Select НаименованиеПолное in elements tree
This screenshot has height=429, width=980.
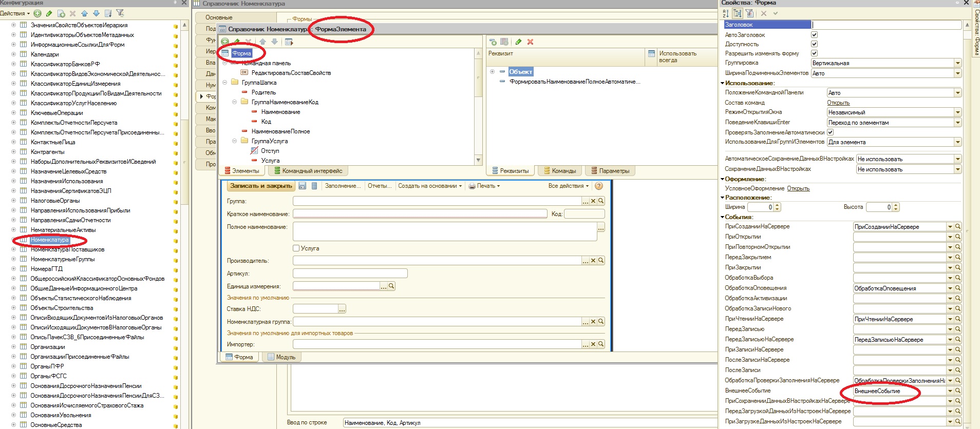[x=280, y=131]
